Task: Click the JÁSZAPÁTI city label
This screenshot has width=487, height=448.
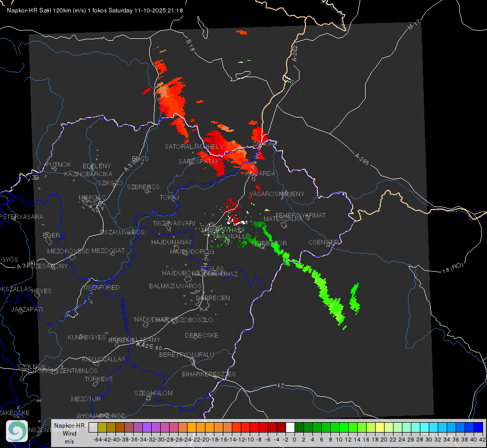Action: pos(27,309)
